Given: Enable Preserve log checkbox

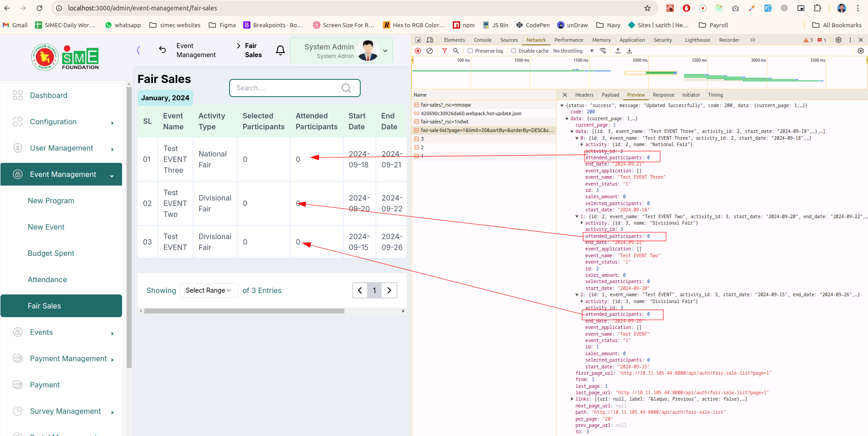Looking at the screenshot, I should tap(471, 51).
